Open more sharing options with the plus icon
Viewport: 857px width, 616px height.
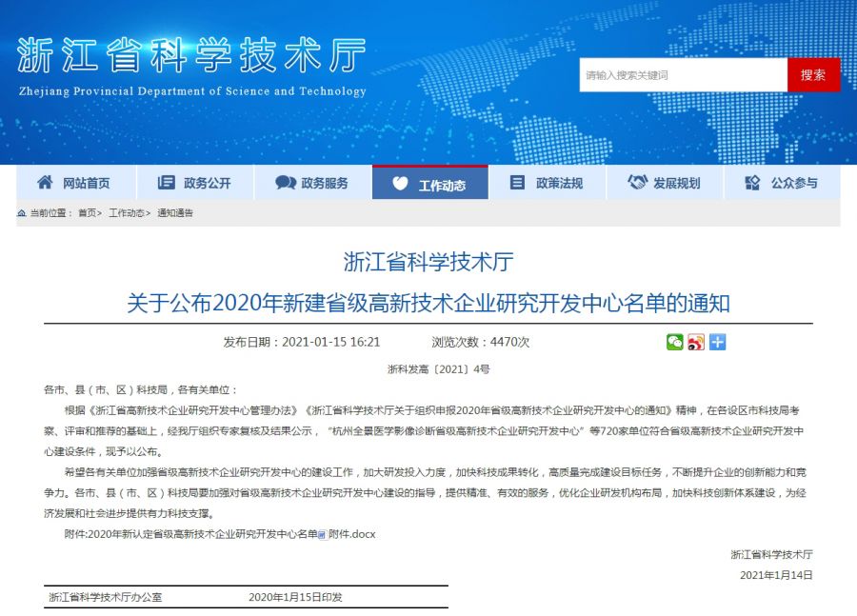[x=717, y=341]
